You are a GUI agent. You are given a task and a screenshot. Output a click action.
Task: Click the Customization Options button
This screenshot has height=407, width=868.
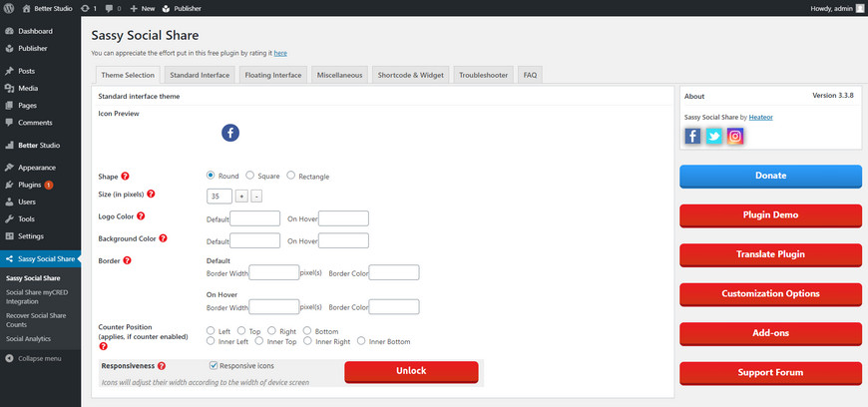coord(770,294)
